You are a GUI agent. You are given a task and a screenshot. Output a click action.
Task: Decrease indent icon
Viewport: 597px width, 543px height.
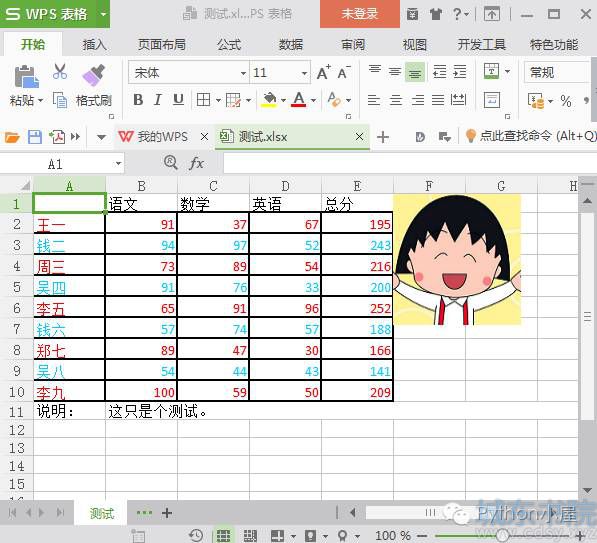(x=439, y=72)
